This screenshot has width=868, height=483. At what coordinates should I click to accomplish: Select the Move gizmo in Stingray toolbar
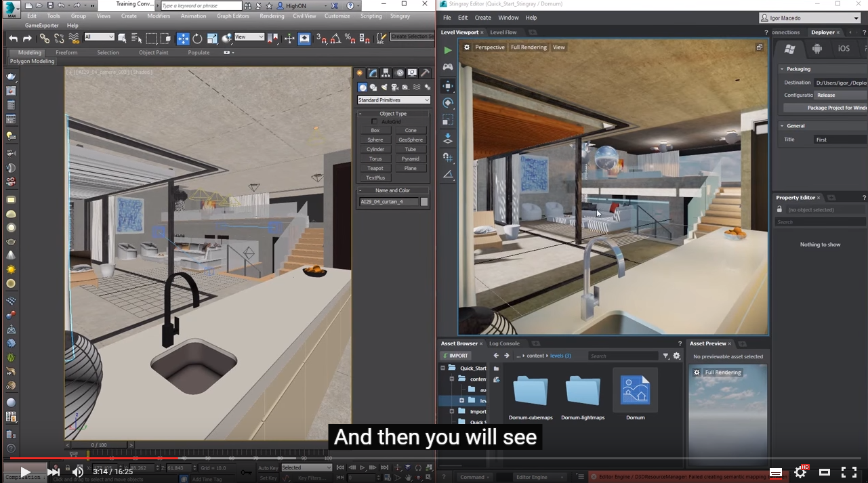[447, 86]
